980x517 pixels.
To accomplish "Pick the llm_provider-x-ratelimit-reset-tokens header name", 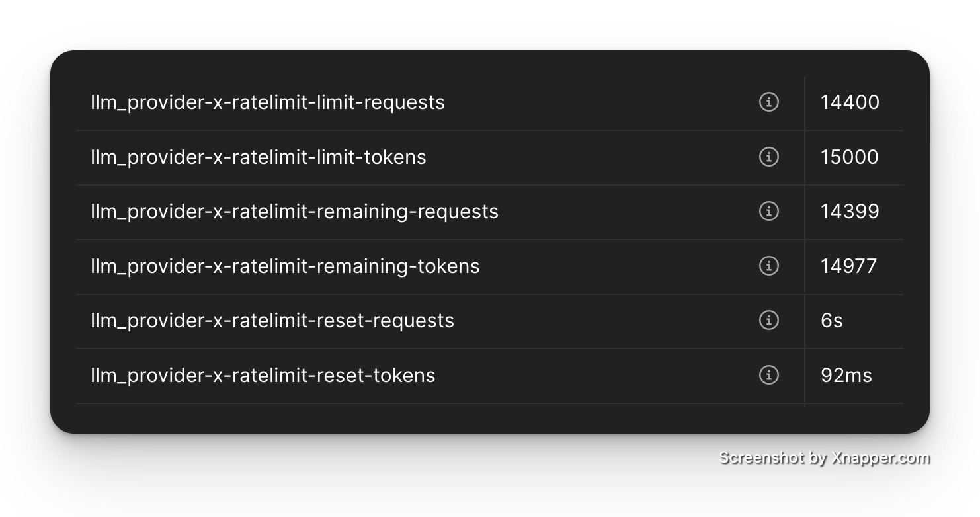I will coord(263,376).
